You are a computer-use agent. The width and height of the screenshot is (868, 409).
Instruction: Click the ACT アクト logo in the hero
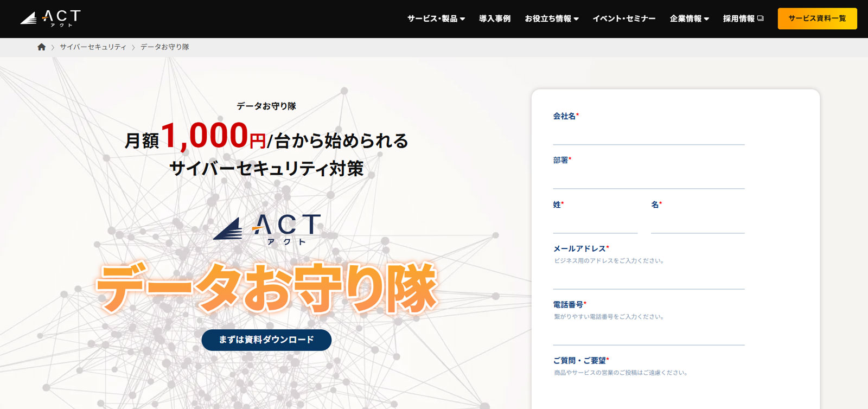(x=267, y=229)
